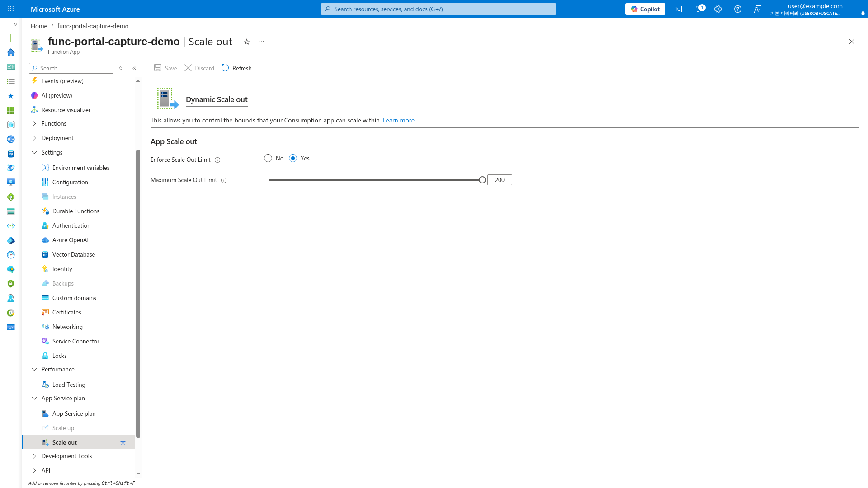Click the Maximum Scale Out Limit slider handle
This screenshot has width=868, height=488.
[482, 180]
